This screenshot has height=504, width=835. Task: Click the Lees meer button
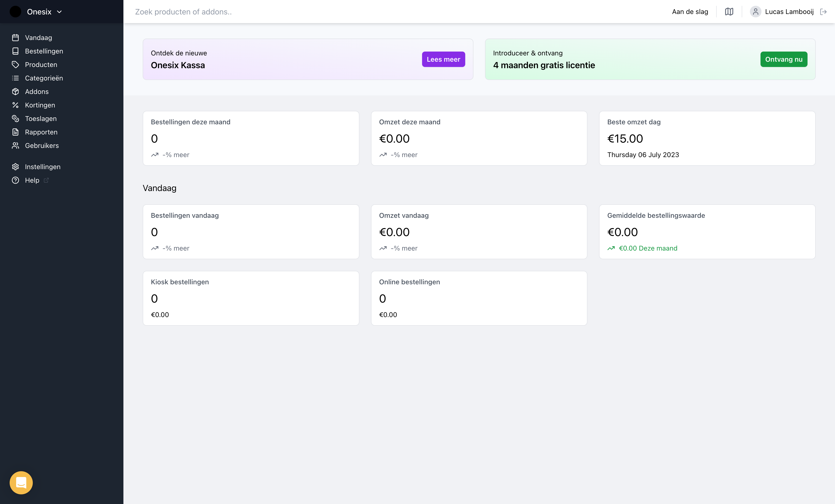pos(443,59)
